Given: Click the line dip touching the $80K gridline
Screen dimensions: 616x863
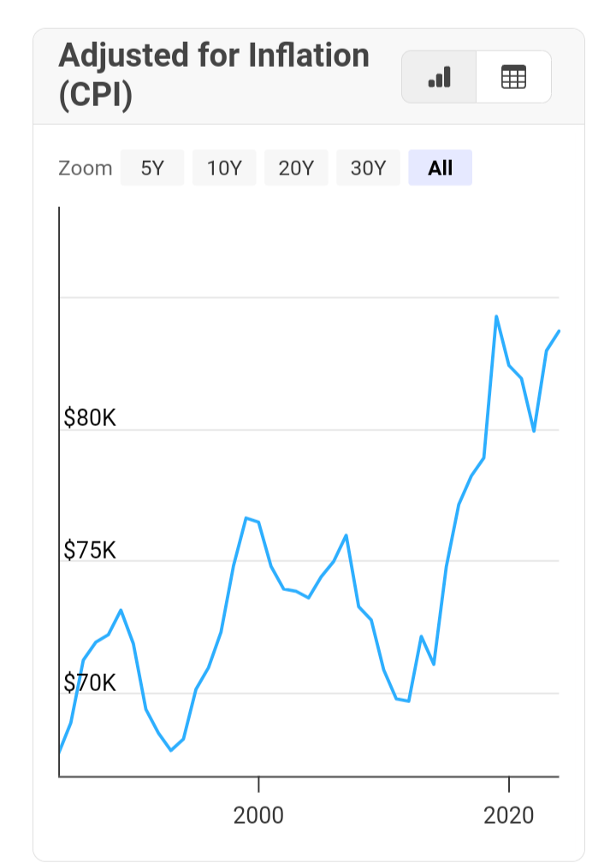Looking at the screenshot, I should coord(534,431).
